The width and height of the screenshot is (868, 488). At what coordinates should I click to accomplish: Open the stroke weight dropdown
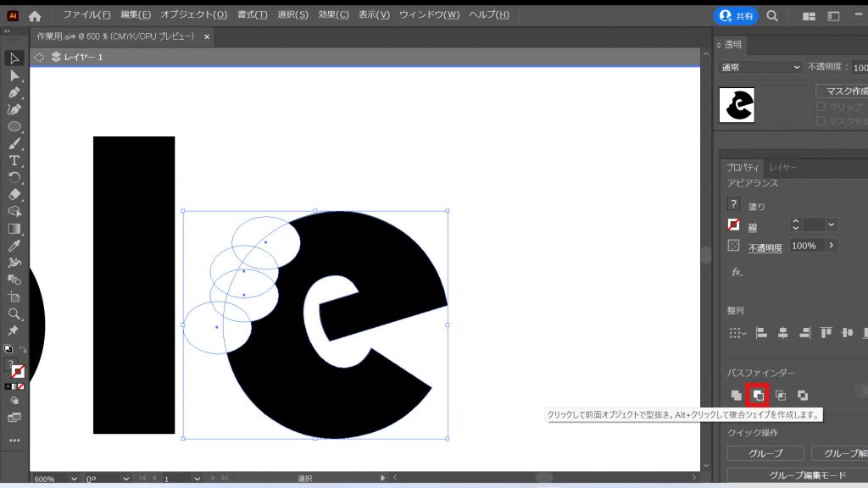pyautogui.click(x=831, y=224)
